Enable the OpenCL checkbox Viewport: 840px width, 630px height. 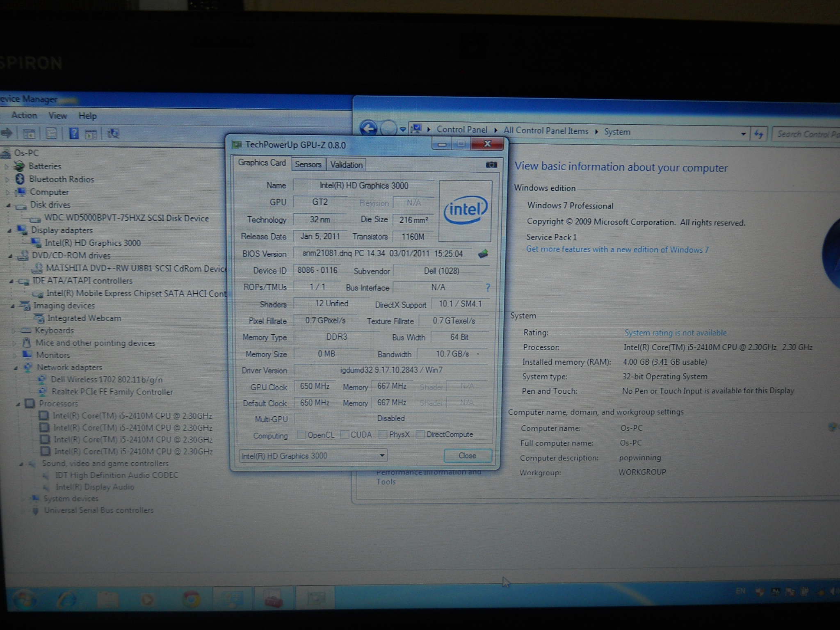pos(301,435)
